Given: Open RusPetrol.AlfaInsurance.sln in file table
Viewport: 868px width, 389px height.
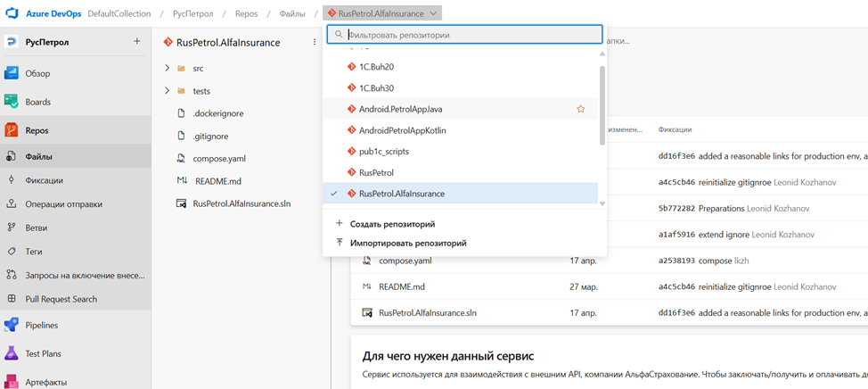Looking at the screenshot, I should pyautogui.click(x=428, y=313).
